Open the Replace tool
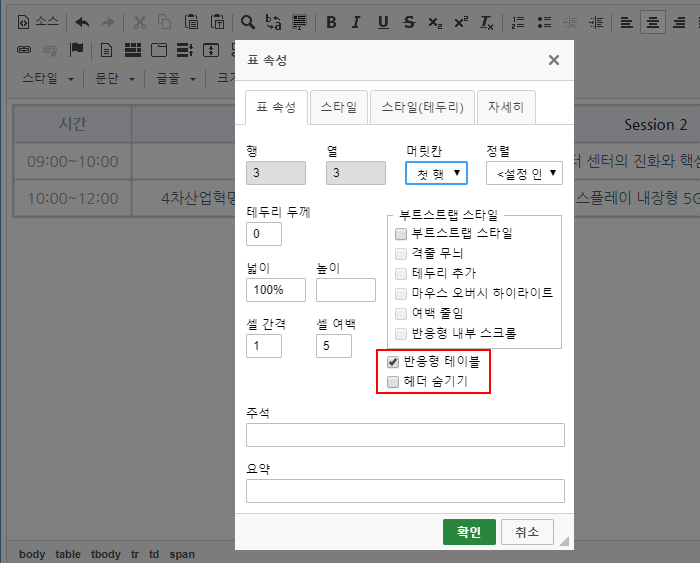Screen dimensions: 700x563 pos(273,22)
